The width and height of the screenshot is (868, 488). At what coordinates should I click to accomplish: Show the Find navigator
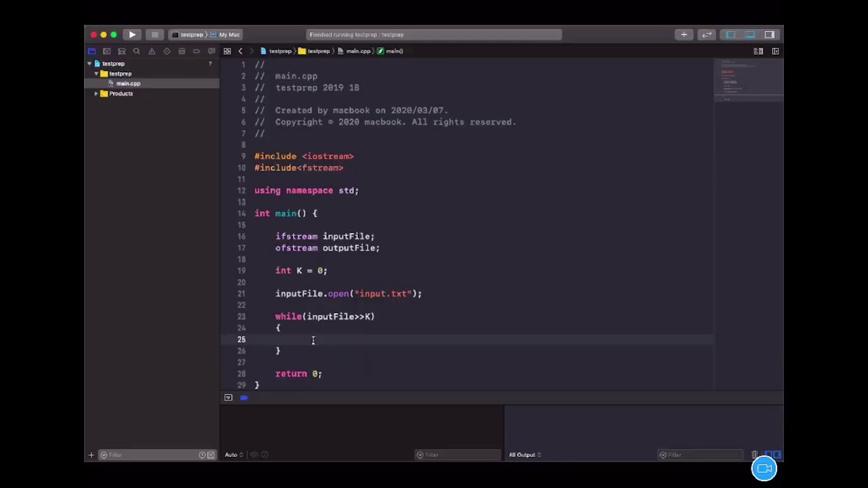(136, 51)
